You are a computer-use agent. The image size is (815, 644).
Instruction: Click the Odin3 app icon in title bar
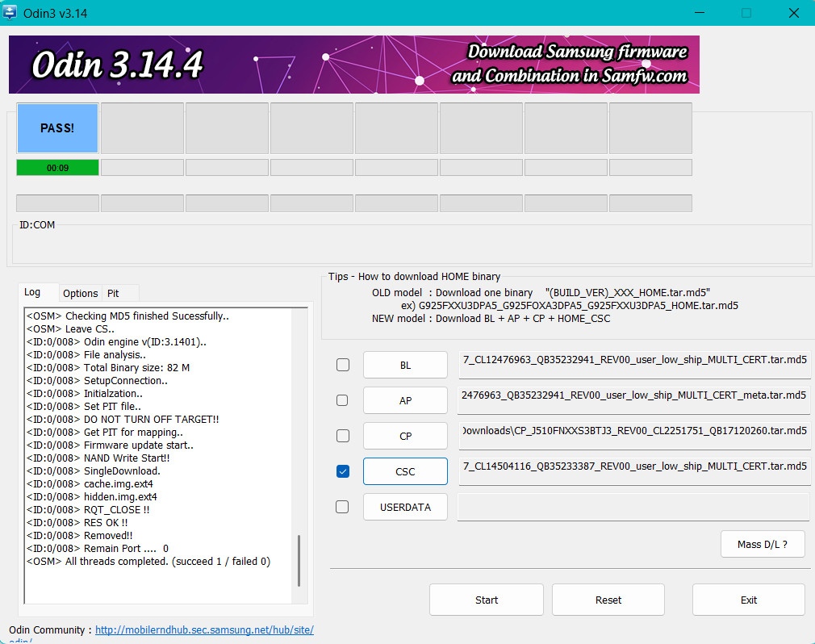click(x=10, y=12)
